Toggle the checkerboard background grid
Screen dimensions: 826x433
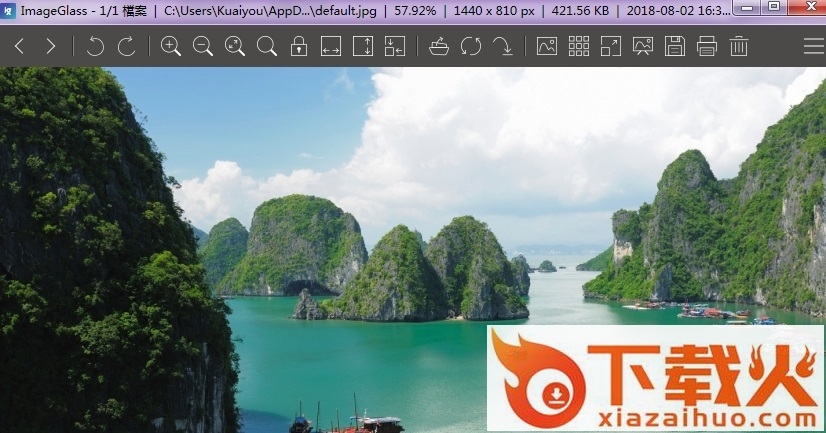click(x=579, y=46)
